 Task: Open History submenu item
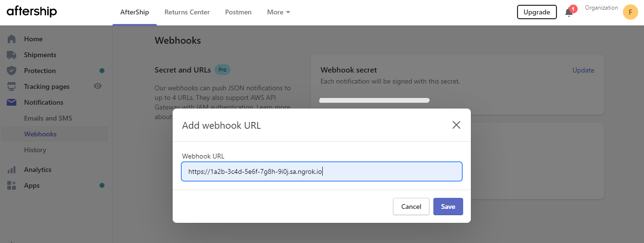coord(35,150)
